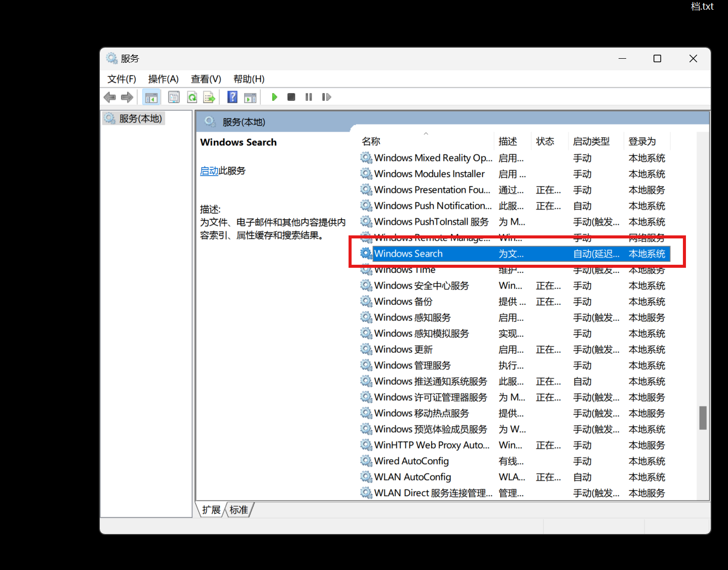Image resolution: width=728 pixels, height=570 pixels.
Task: Click gear icon of Windows 备份 row
Action: point(366,302)
